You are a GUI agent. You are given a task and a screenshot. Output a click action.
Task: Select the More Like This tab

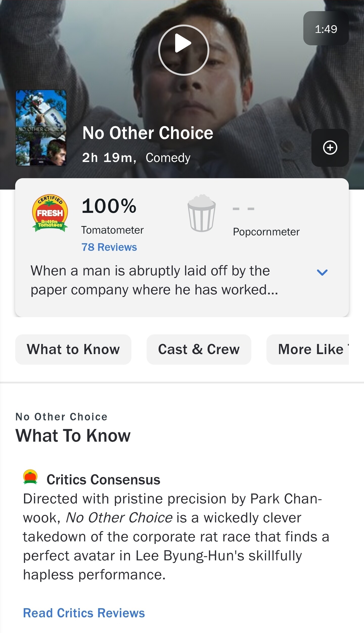pos(310,350)
